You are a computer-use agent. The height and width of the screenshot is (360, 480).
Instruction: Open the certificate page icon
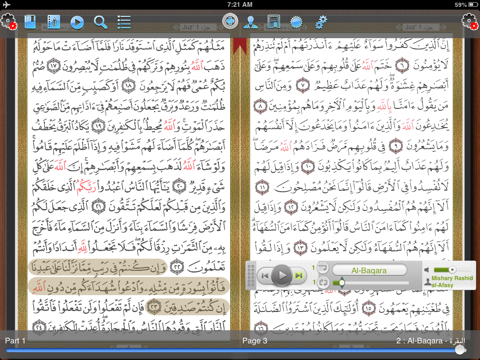[x=273, y=22]
